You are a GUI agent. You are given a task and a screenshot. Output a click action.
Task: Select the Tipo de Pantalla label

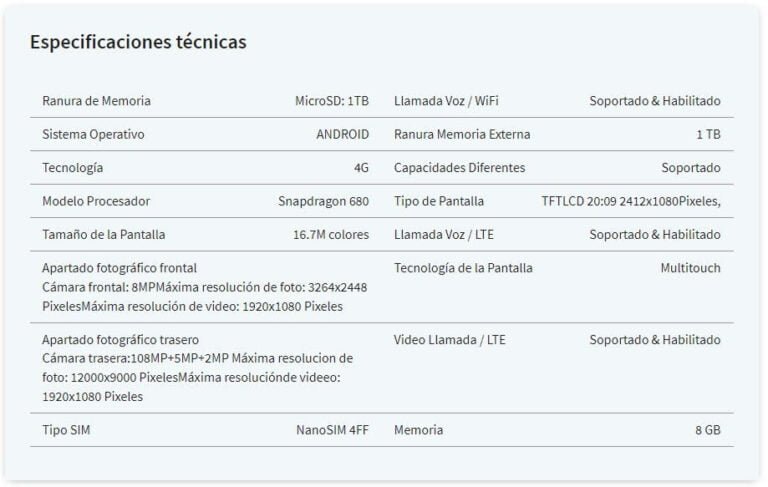439,201
